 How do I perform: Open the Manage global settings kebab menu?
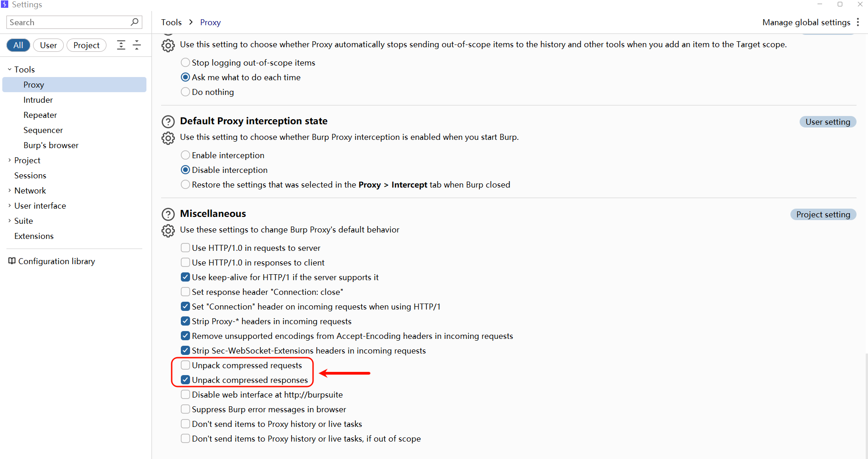pos(857,22)
